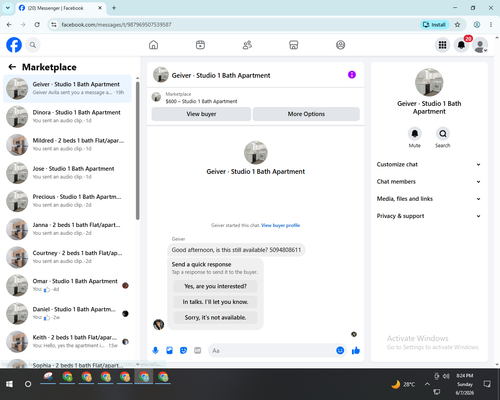Click the View buyer button
Viewport: 500px width, 400px height.
click(201, 114)
